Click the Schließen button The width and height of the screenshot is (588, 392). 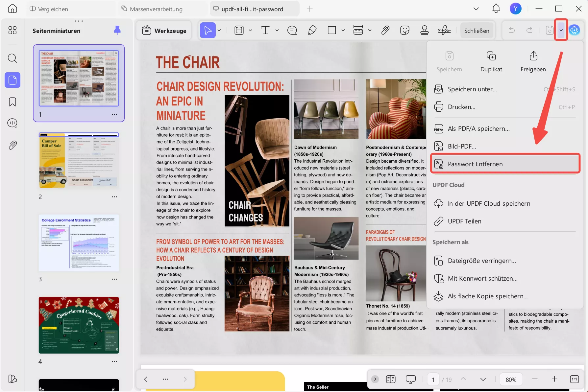477,31
